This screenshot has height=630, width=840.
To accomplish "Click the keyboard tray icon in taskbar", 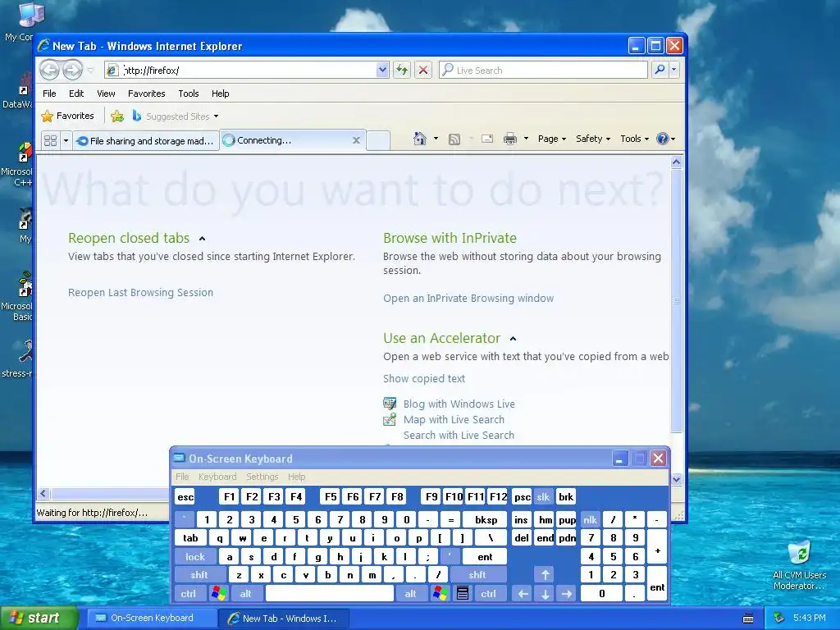I will coord(748,619).
